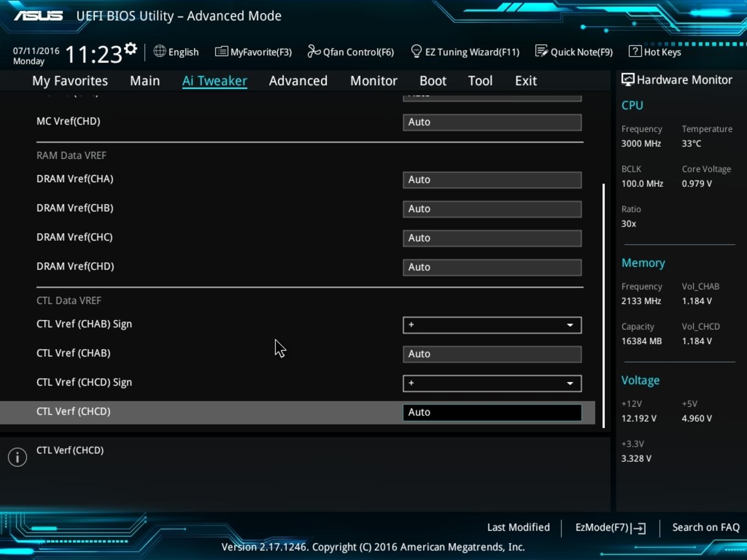This screenshot has height=560, width=747.
Task: Click the info icon beside the help text
Action: click(x=18, y=457)
